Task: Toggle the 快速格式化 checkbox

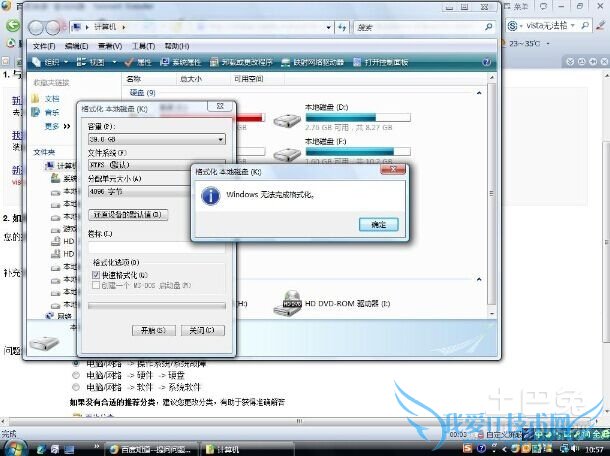Action: [96, 275]
